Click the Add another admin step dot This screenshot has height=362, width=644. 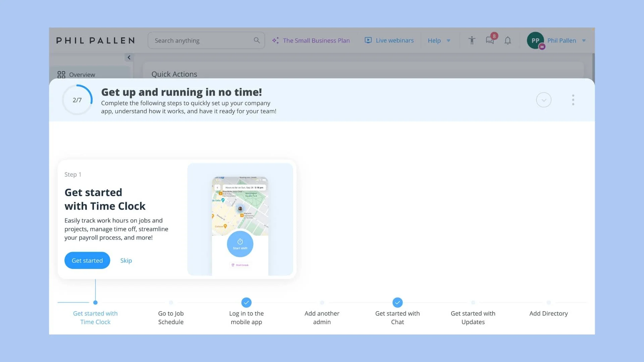pyautogui.click(x=322, y=302)
